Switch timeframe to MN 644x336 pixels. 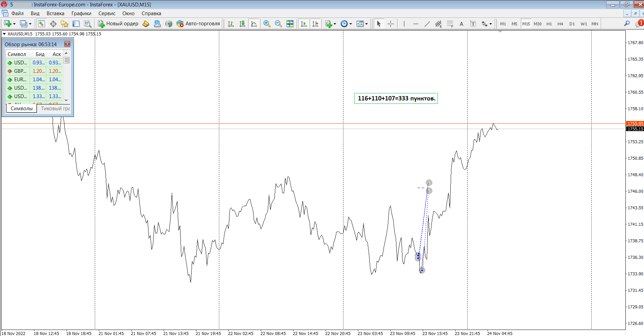coord(595,24)
